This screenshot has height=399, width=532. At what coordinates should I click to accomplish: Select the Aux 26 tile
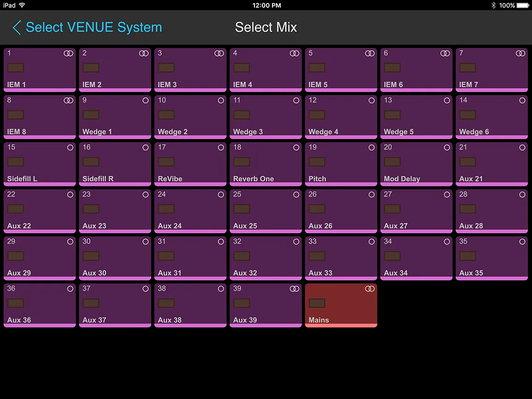click(341, 211)
